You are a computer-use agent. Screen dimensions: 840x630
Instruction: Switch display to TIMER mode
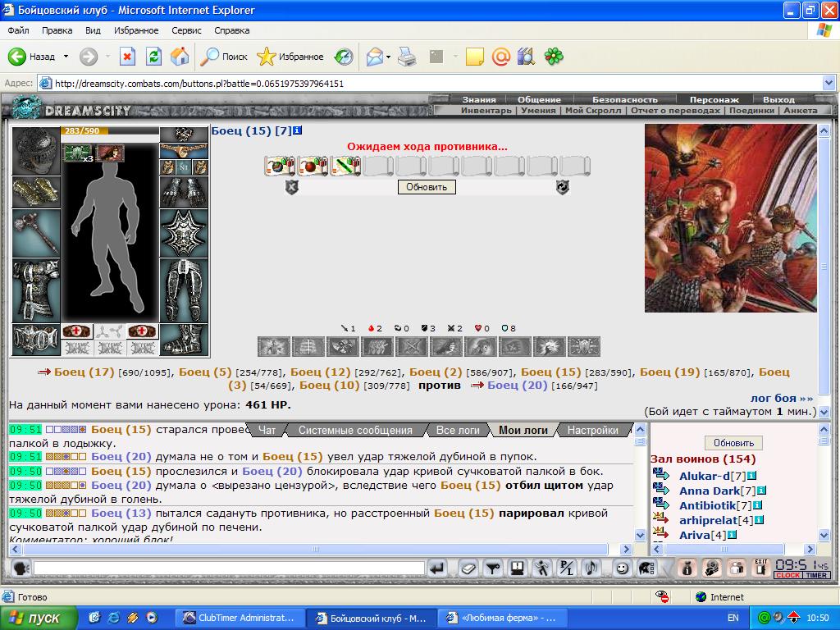tap(816, 575)
